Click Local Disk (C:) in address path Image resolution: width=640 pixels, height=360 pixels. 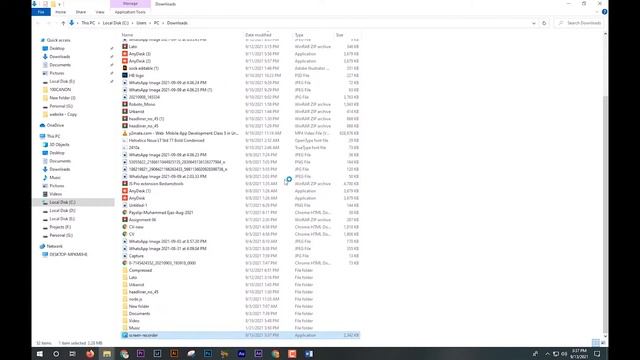point(116,23)
